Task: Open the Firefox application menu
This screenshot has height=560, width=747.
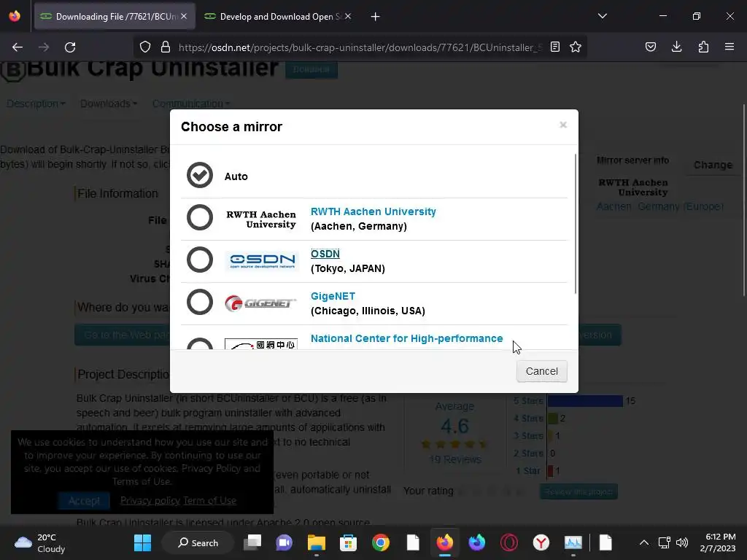Action: tap(729, 47)
